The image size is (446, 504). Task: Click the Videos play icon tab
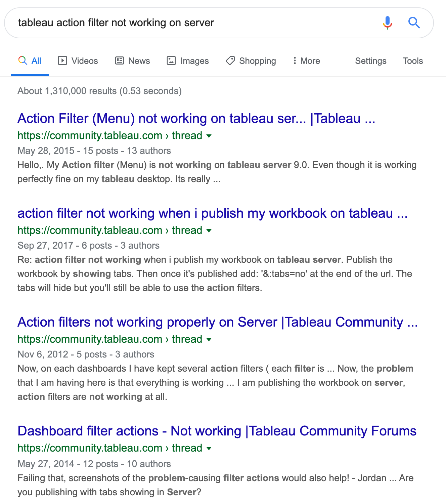tap(62, 60)
